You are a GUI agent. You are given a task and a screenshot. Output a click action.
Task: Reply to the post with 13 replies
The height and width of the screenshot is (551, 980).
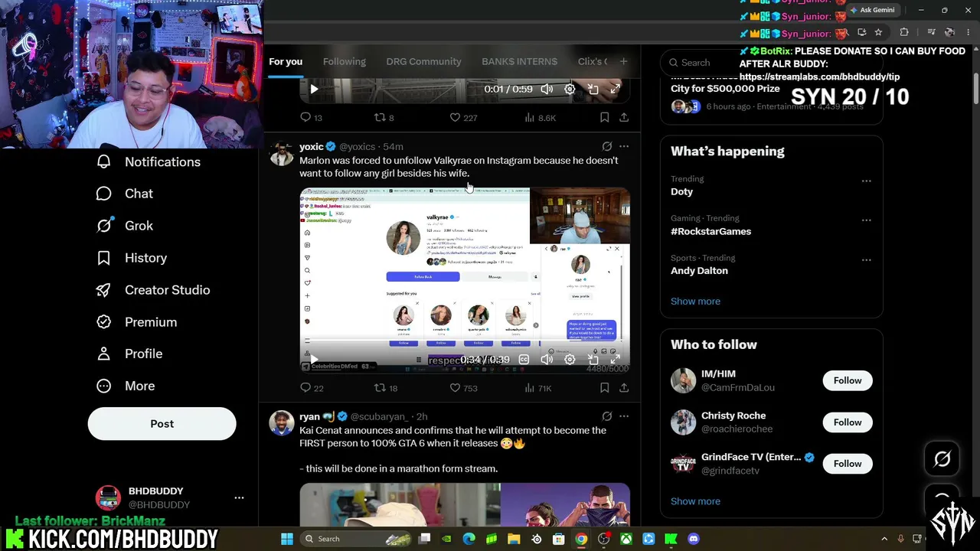coord(311,118)
